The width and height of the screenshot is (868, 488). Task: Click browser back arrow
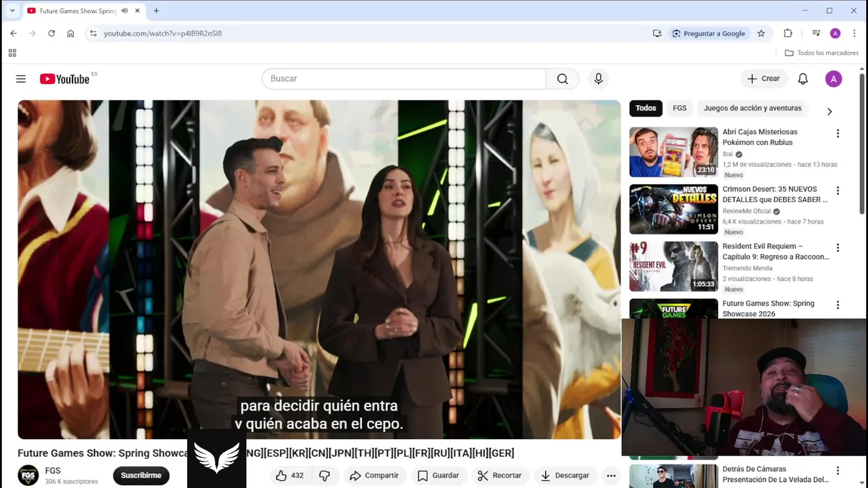point(13,33)
